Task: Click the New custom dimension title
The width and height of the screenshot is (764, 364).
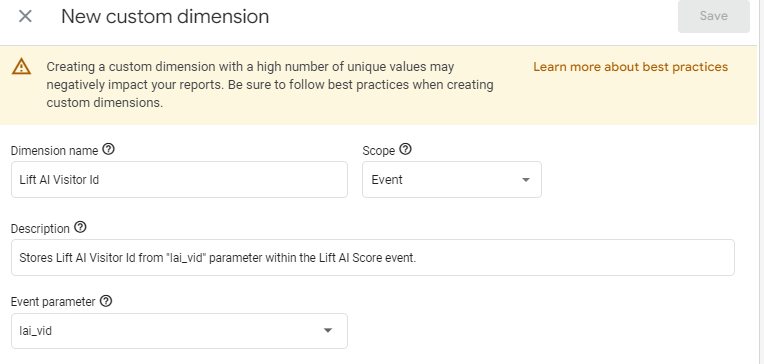Action: pyautogui.click(x=165, y=17)
